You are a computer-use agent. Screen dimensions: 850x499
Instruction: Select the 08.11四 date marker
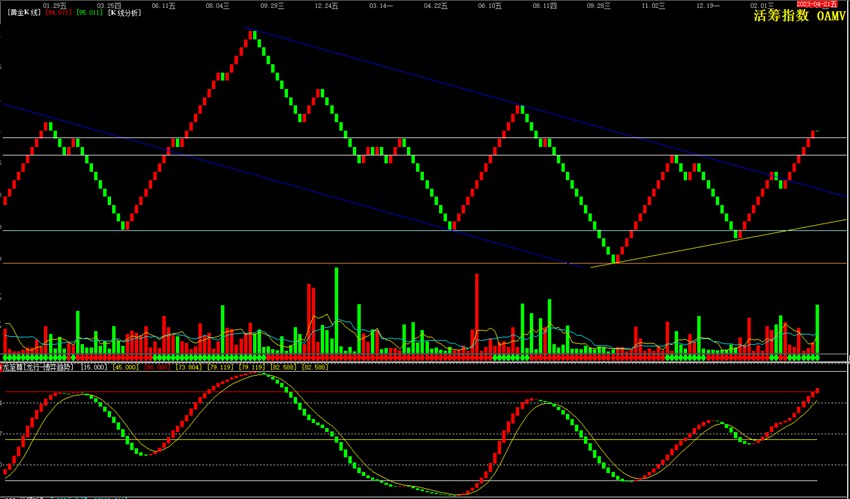point(545,5)
